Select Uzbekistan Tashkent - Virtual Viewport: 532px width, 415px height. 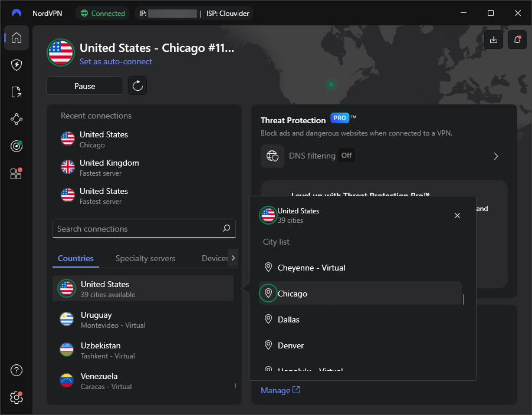pos(143,350)
